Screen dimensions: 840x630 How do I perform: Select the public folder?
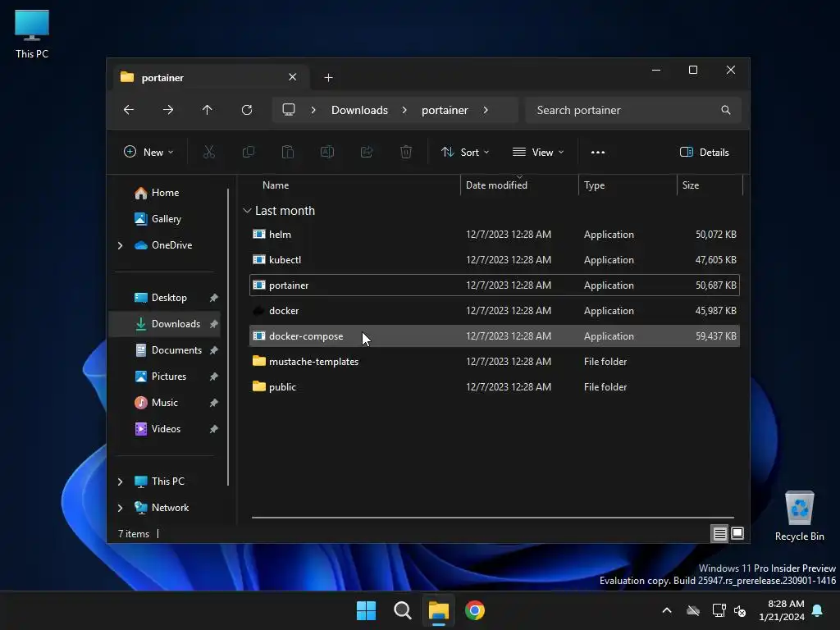click(x=495, y=387)
